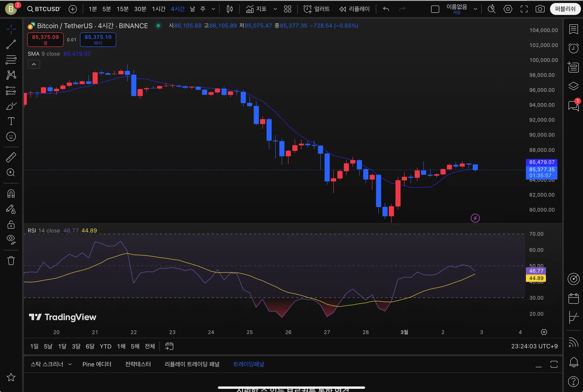Viewport: 583px width, 392px height.
Task: Switch to the 15분 timeframe
Action: pos(122,9)
